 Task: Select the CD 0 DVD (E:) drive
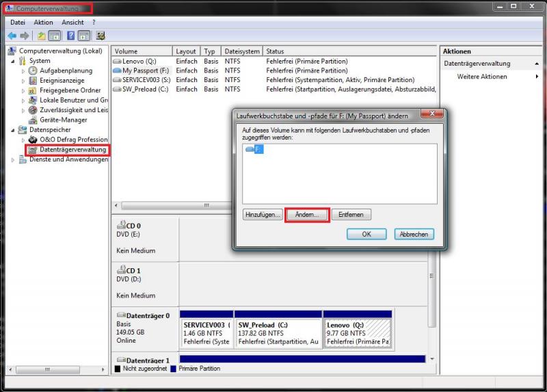[145, 238]
